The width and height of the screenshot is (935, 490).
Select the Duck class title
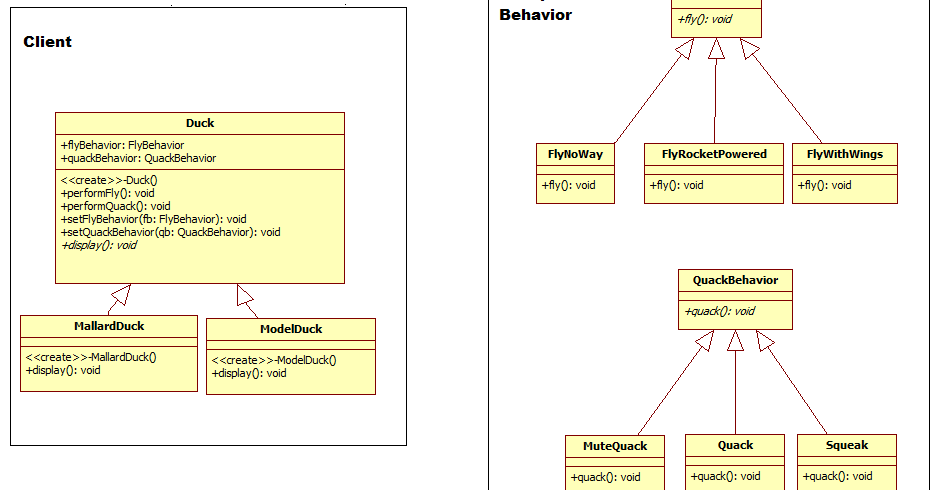[x=200, y=123]
